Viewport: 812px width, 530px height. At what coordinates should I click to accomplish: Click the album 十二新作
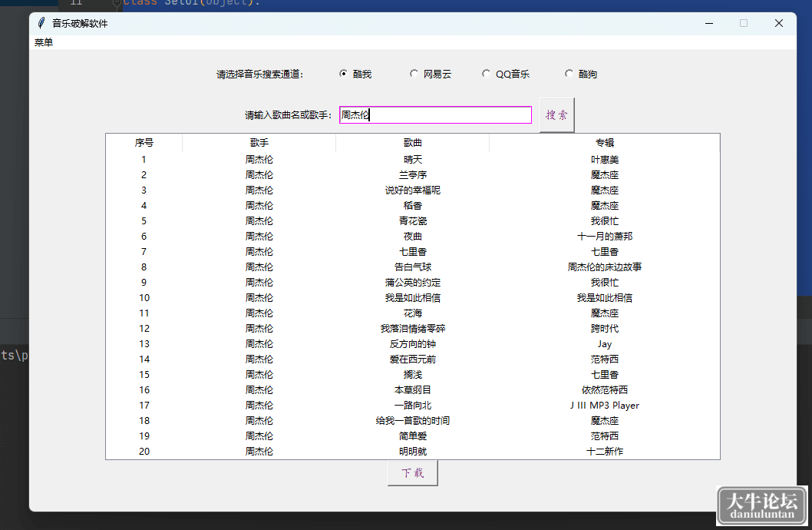tap(604, 451)
